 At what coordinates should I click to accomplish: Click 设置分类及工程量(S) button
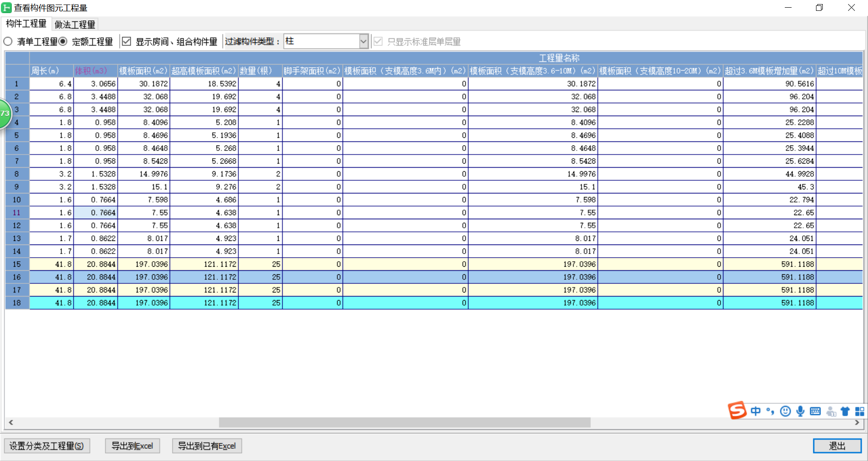point(47,446)
